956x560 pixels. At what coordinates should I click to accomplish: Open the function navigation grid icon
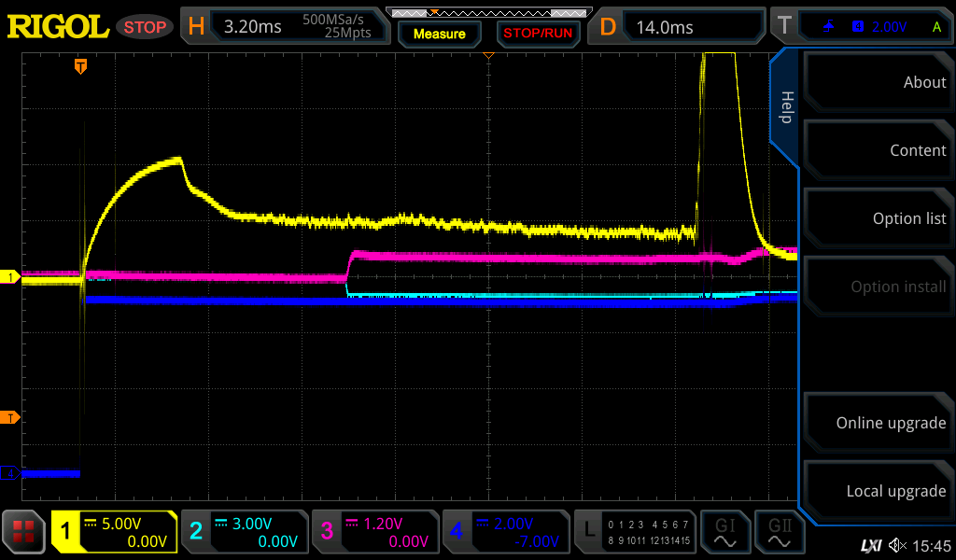23,532
